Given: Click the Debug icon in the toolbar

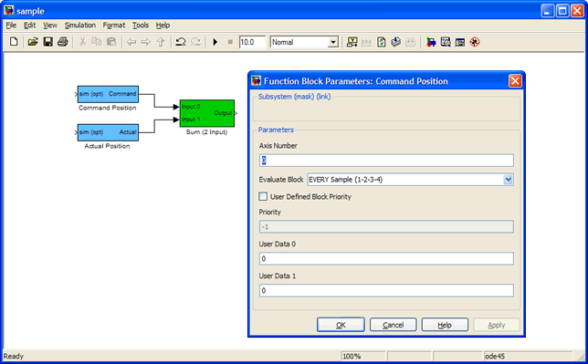Looking at the screenshot, I should tap(475, 42).
